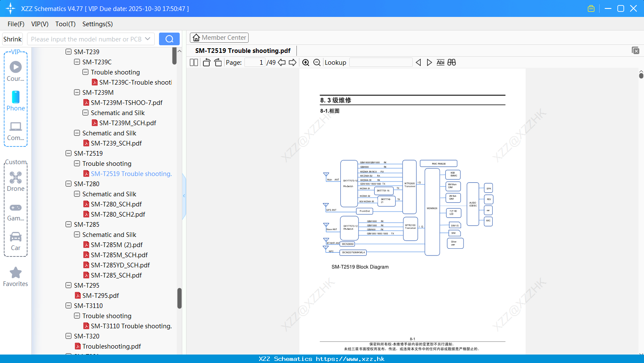This screenshot has height=363, width=644.
Task: Collapse the SM-T320 node
Action: [x=69, y=336]
